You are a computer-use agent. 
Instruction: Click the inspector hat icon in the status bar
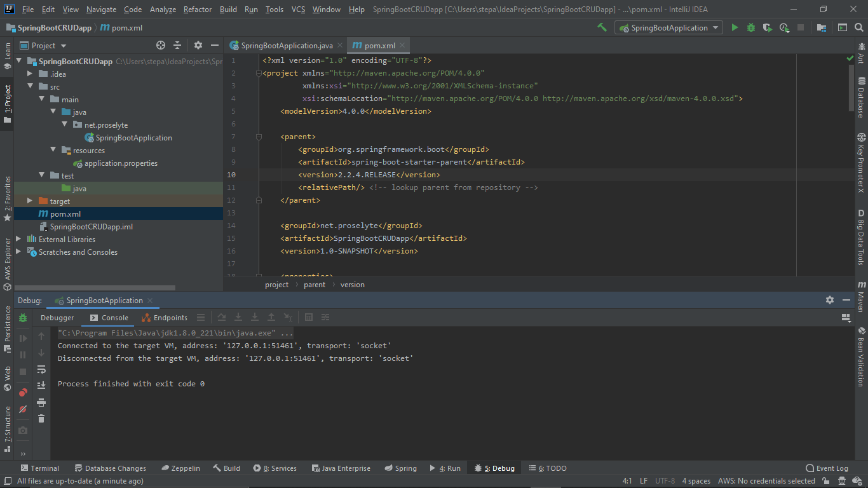843,481
